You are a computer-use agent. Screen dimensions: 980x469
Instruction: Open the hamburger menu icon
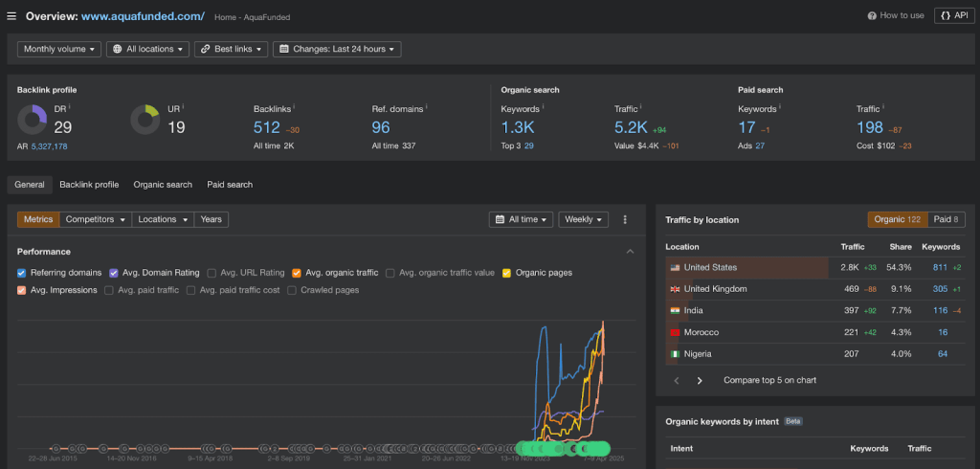point(11,15)
